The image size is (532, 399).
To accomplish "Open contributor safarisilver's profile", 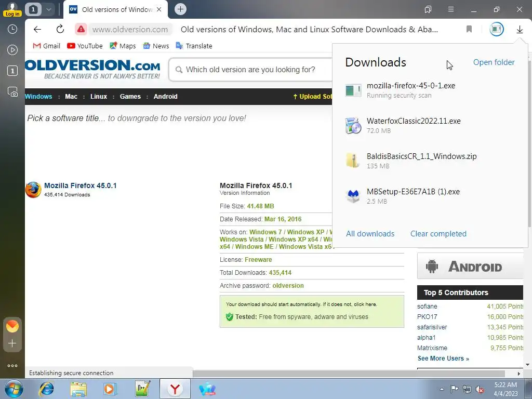I will point(432,327).
